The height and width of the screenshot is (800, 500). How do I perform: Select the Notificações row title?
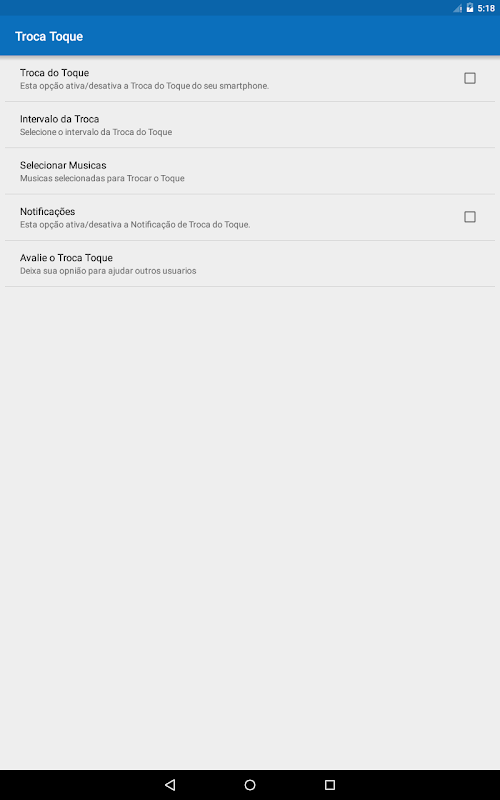[47, 212]
